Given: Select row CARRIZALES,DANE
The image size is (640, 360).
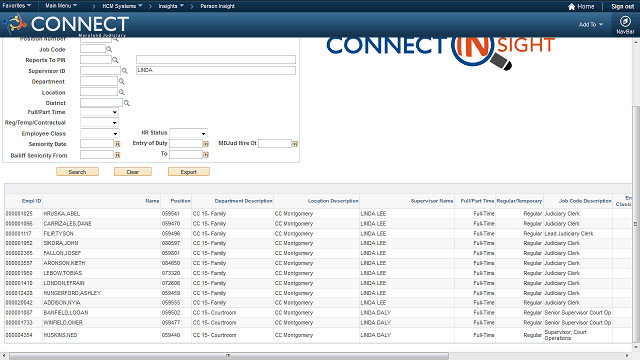Looking at the screenshot, I should pyautogui.click(x=318, y=224).
